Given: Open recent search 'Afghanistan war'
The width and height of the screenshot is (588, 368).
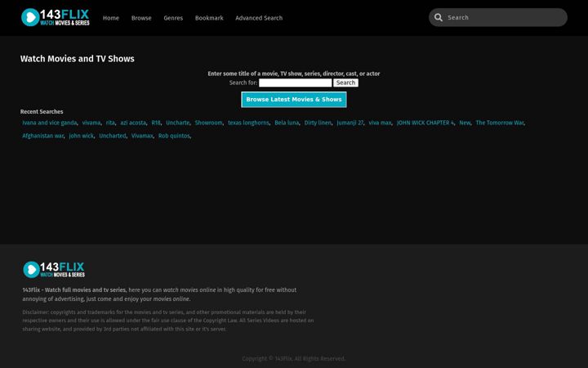Looking at the screenshot, I should tap(42, 136).
